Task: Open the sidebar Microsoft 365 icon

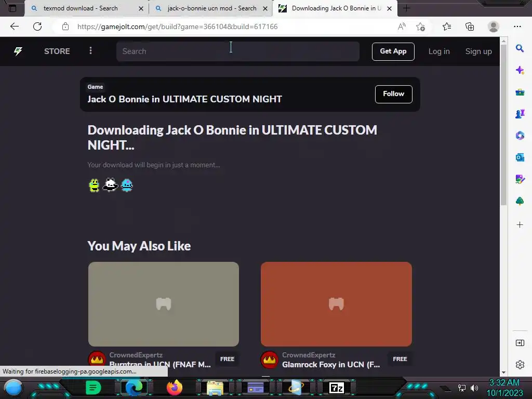Action: (520, 136)
